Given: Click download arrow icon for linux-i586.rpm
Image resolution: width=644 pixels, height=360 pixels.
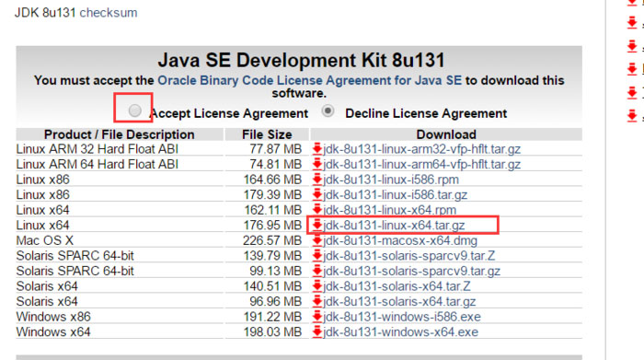Looking at the screenshot, I should click(317, 180).
